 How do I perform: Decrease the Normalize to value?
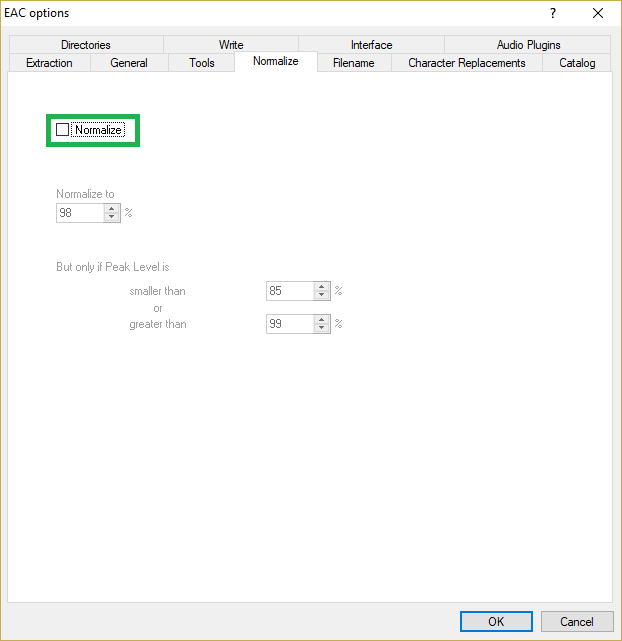tap(112, 217)
